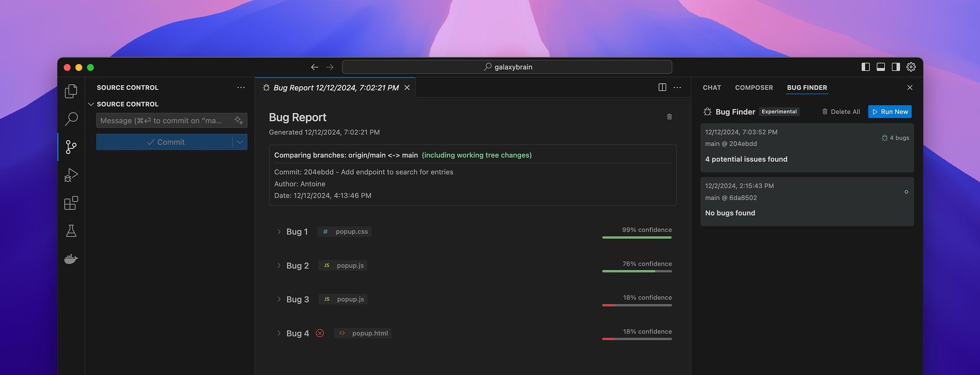
Task: Switch to the Composer tab
Action: 754,88
